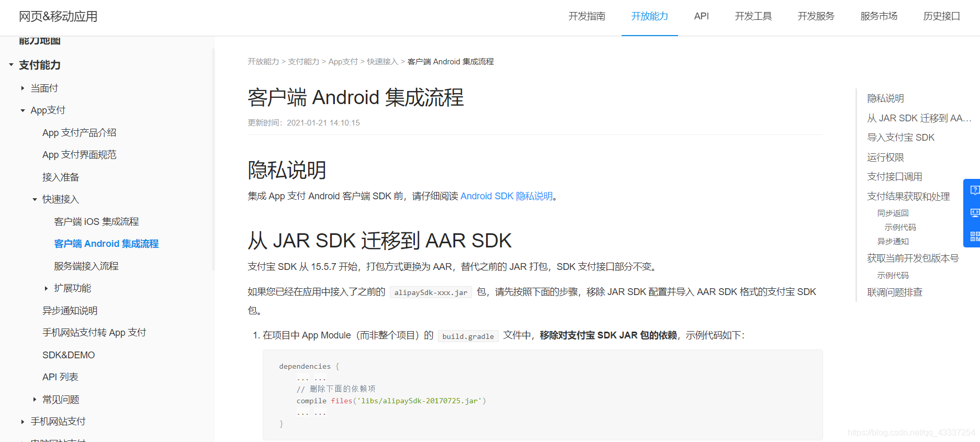Viewport: 980px width, 442px height.
Task: Switch to the 开发服务 navigation tab
Action: coord(816,16)
